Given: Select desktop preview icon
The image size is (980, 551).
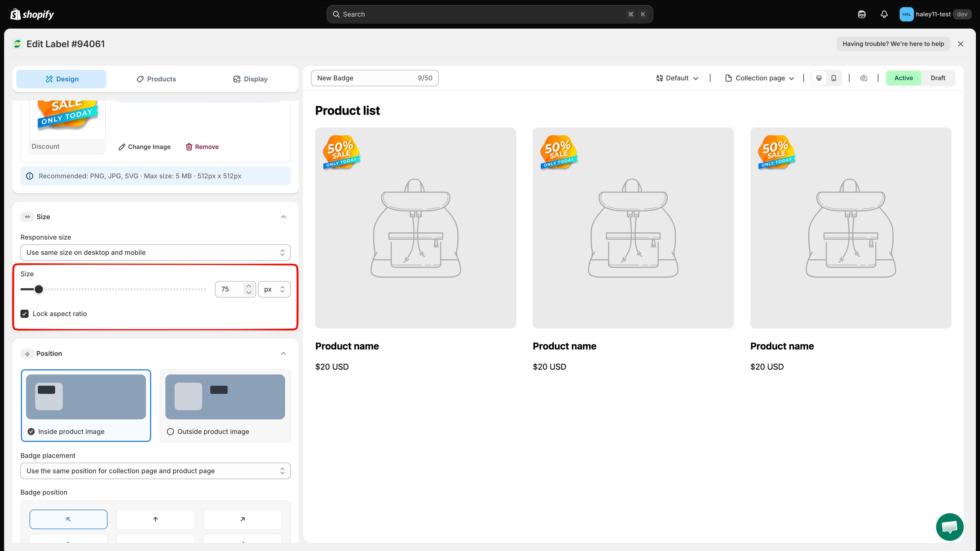Looking at the screenshot, I should (819, 78).
